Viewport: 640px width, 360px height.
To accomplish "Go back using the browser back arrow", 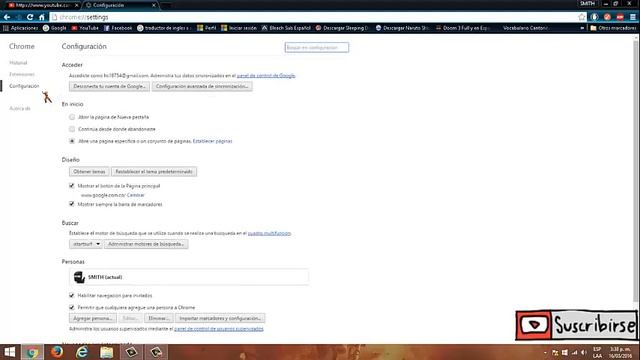I will pyautogui.click(x=7, y=17).
